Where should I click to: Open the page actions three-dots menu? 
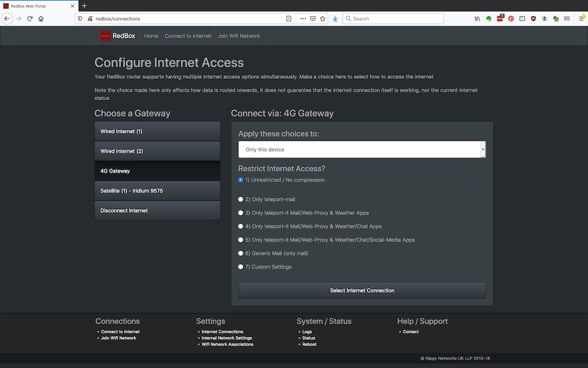(303, 18)
